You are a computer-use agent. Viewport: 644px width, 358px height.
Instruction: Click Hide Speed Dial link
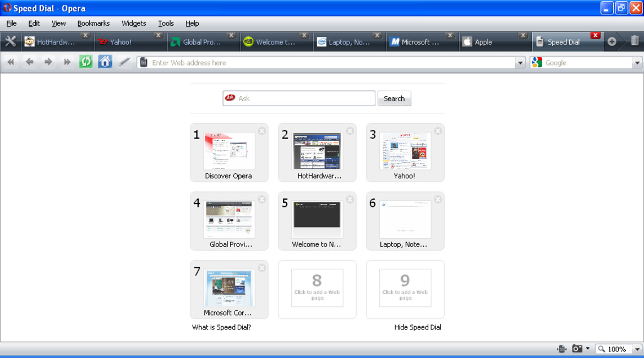[x=418, y=327]
